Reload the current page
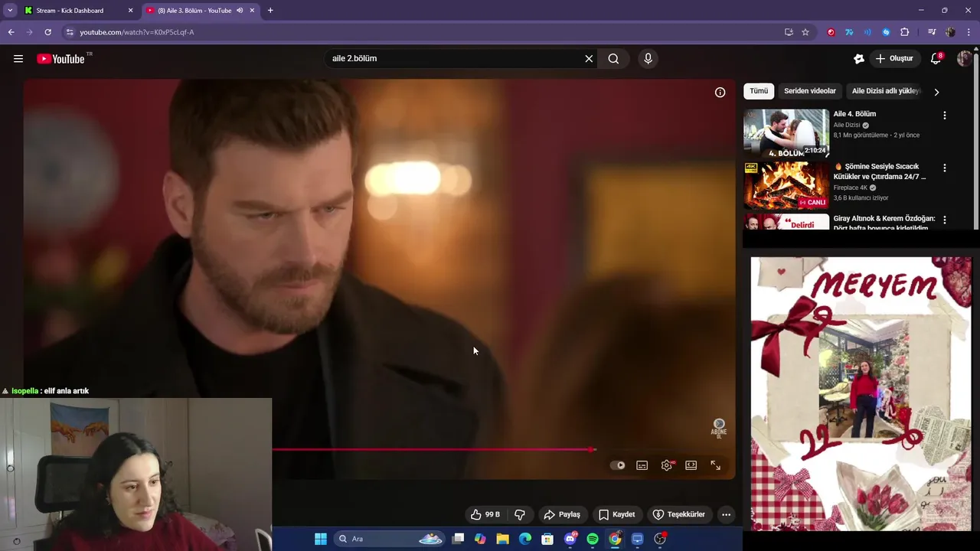 coord(47,32)
